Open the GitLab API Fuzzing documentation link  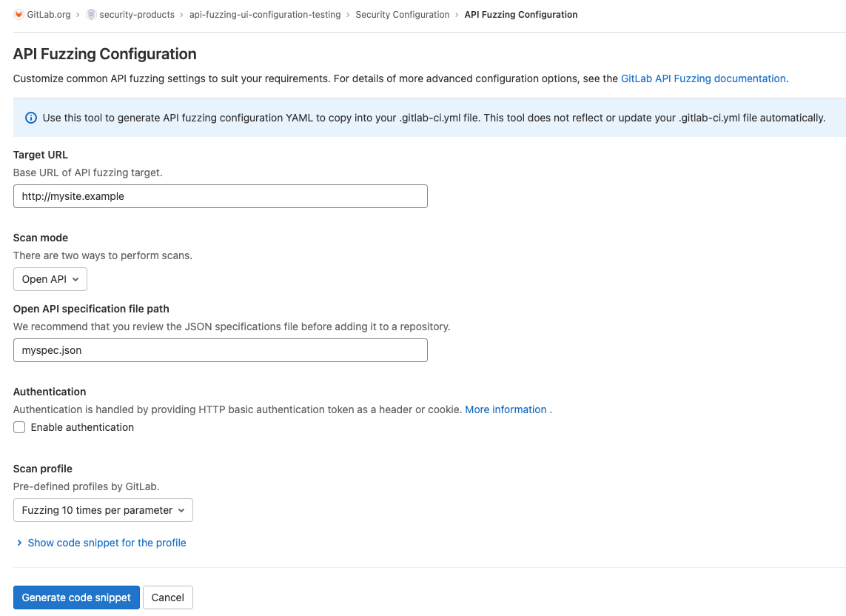702,78
